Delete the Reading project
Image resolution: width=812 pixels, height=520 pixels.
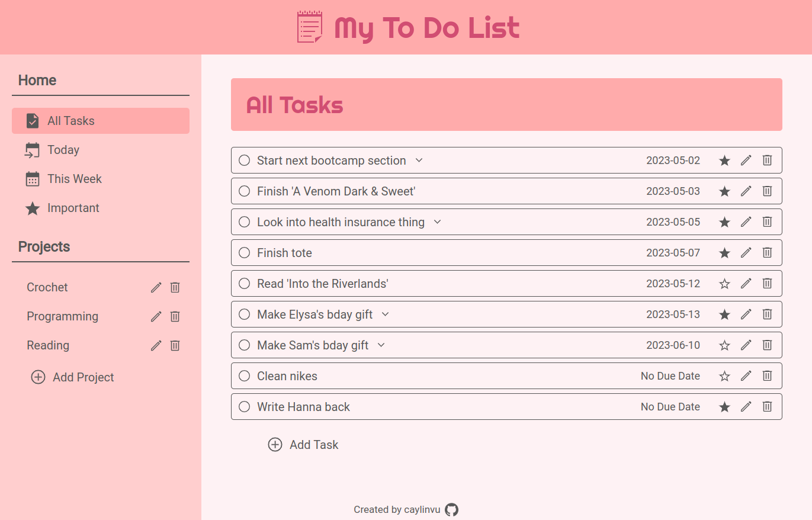point(175,345)
